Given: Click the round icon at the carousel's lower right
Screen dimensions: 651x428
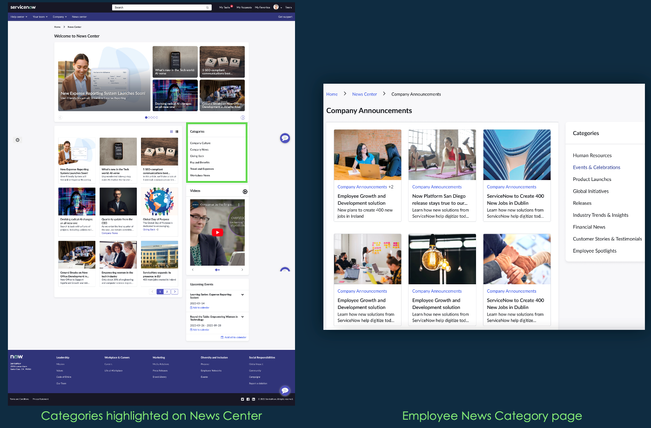Looking at the screenshot, I should point(243,117).
